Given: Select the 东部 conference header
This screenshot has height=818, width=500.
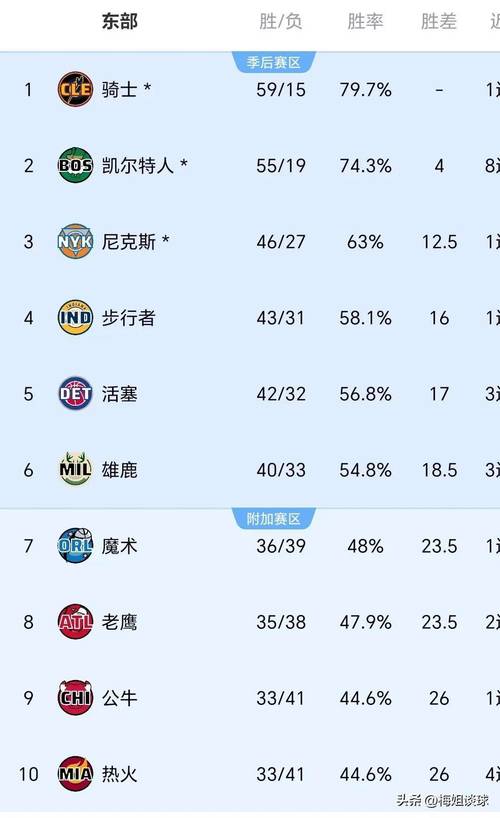Looking at the screenshot, I should 120,21.
